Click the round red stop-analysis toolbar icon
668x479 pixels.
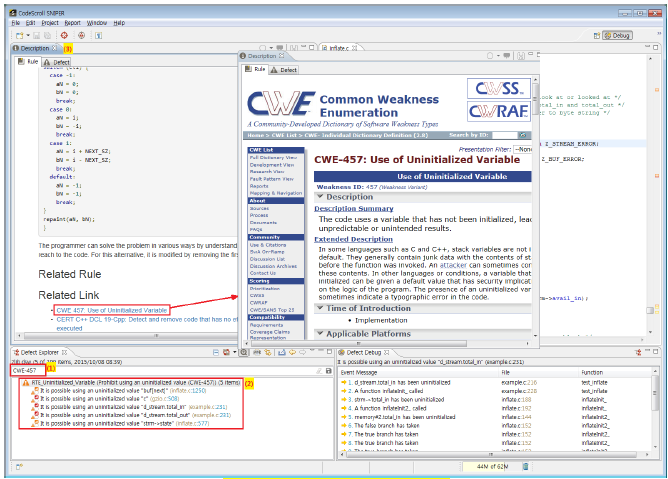click(x=81, y=35)
